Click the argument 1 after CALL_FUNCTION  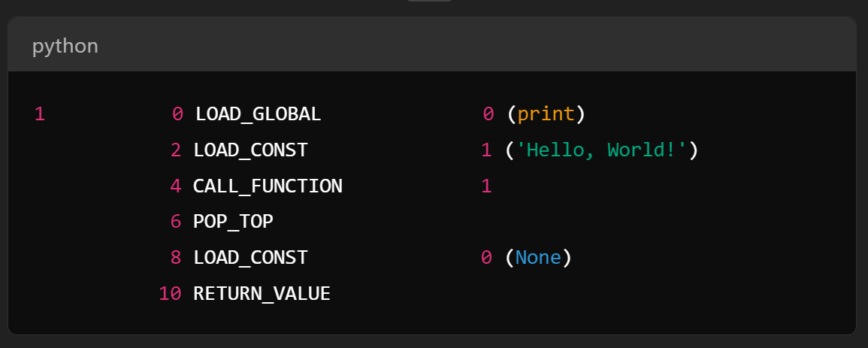[486, 186]
